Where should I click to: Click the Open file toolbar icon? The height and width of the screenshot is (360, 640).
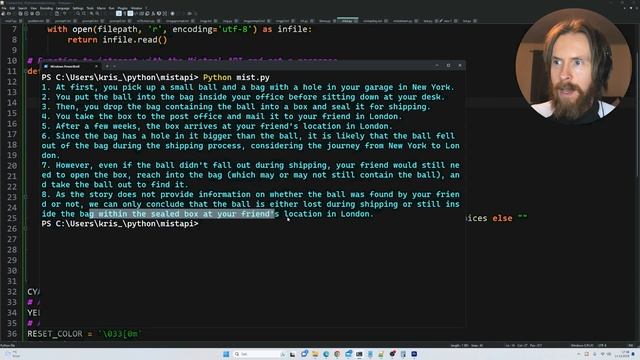(9, 13)
